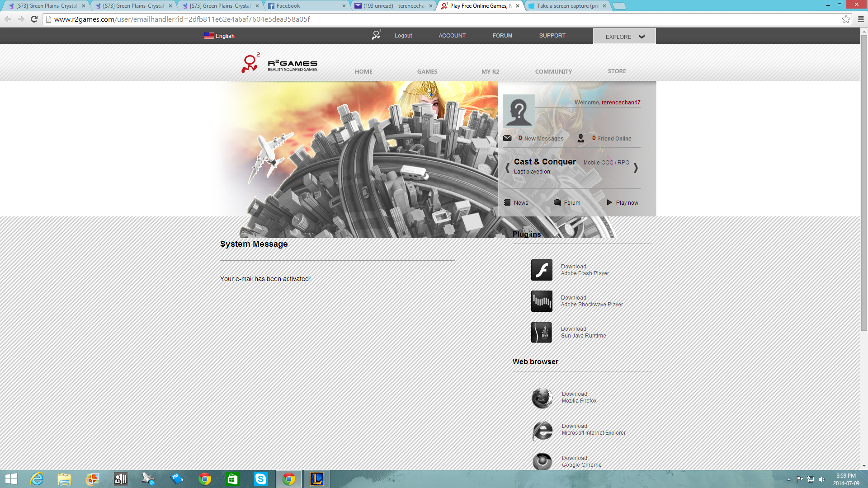This screenshot has width=868, height=488.
Task: Bookmark page with the star icon
Action: click(x=846, y=19)
